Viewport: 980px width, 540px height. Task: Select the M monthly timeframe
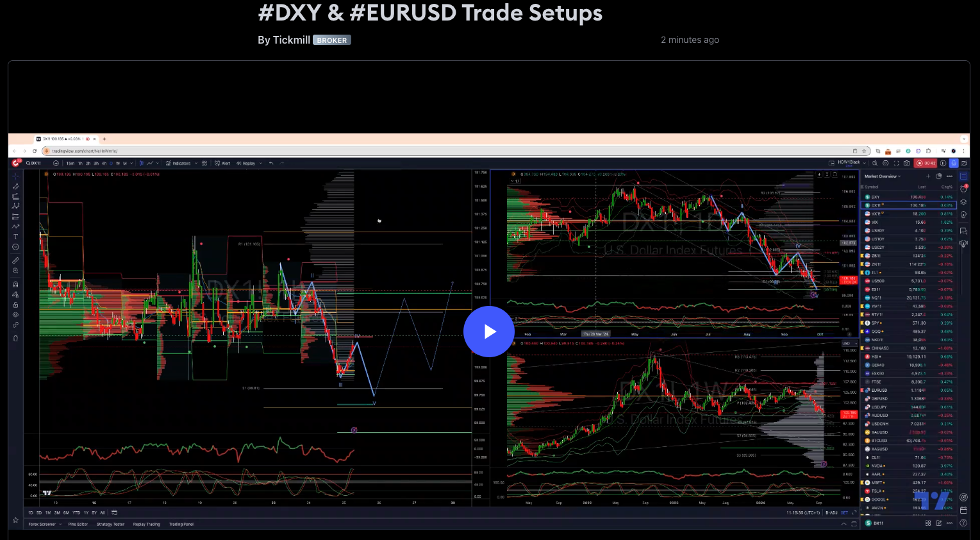(125, 163)
